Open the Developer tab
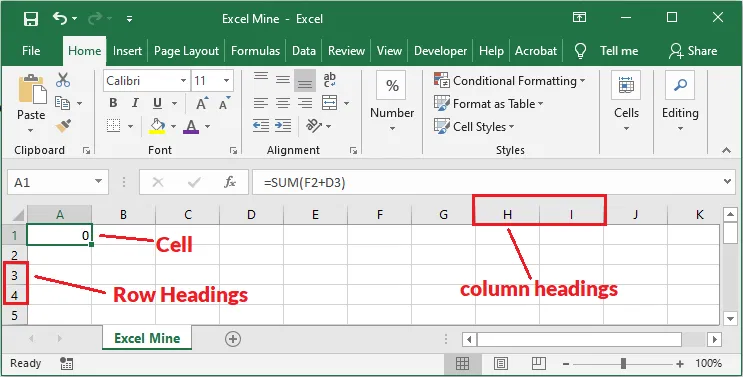The image size is (743, 377). [x=440, y=51]
